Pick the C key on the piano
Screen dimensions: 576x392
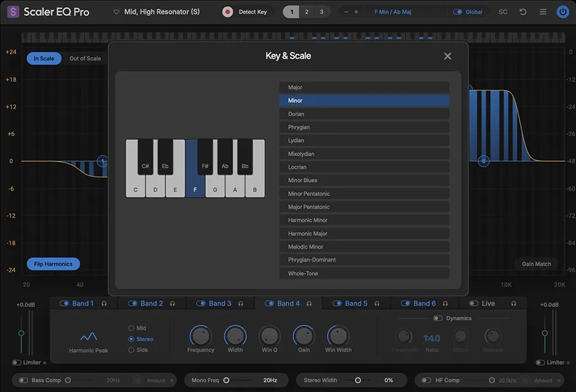[135, 187]
